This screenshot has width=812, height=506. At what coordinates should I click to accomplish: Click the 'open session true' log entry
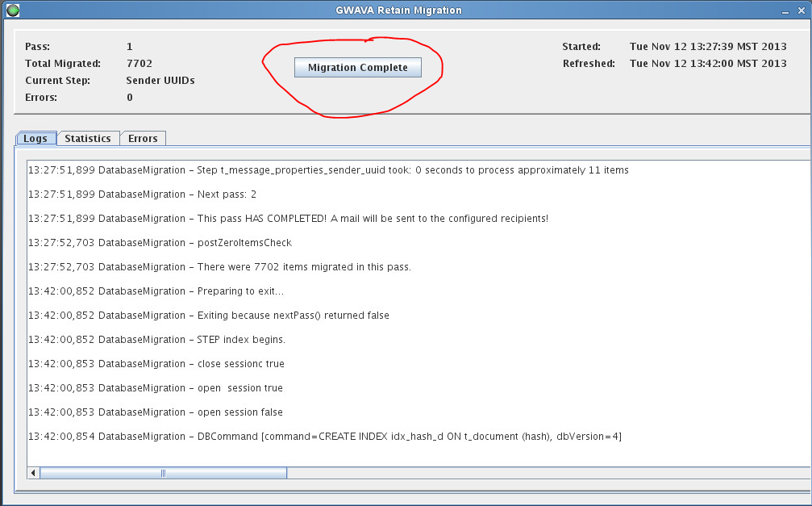pyautogui.click(x=156, y=388)
